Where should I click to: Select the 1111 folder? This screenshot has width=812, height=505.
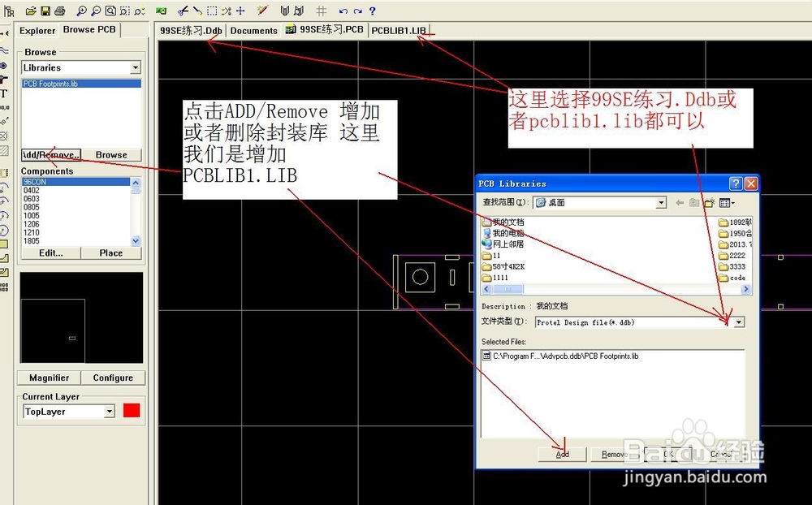point(495,278)
